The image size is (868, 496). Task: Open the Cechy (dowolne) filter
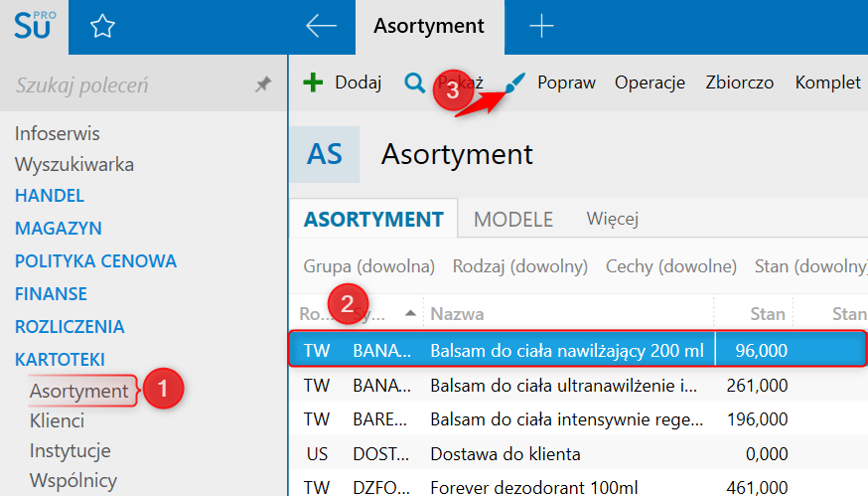[671, 266]
